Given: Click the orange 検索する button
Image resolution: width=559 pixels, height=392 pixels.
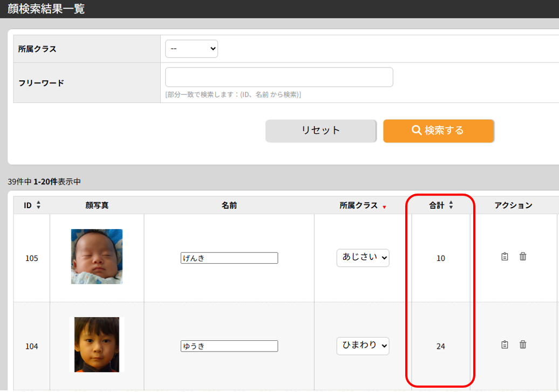Looking at the screenshot, I should [439, 130].
